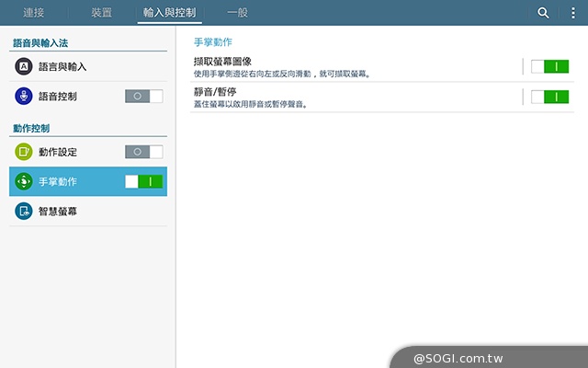Switch to the 裝置 tab

[101, 13]
